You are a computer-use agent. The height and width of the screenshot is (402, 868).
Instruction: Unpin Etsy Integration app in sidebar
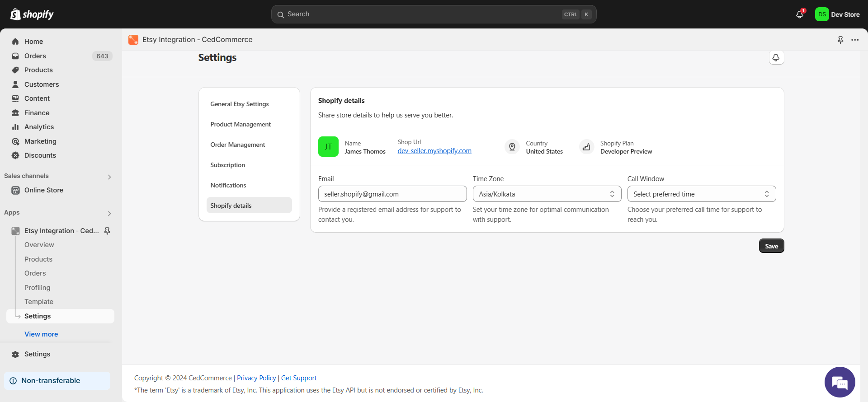click(107, 231)
